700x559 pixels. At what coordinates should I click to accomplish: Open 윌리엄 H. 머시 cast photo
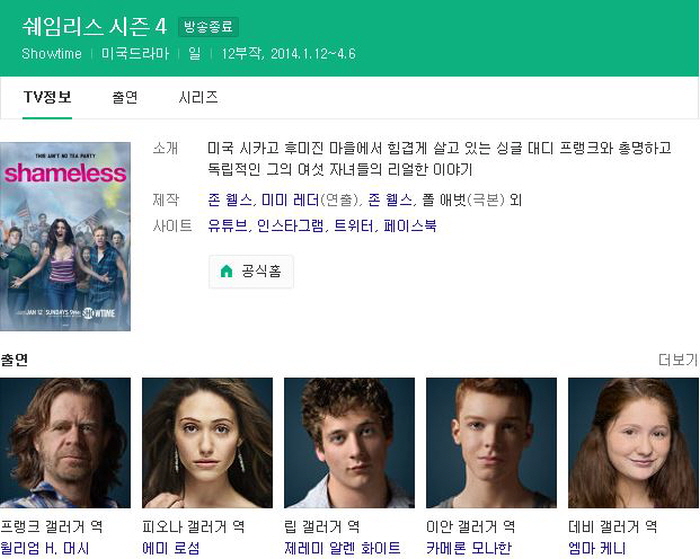(x=65, y=443)
